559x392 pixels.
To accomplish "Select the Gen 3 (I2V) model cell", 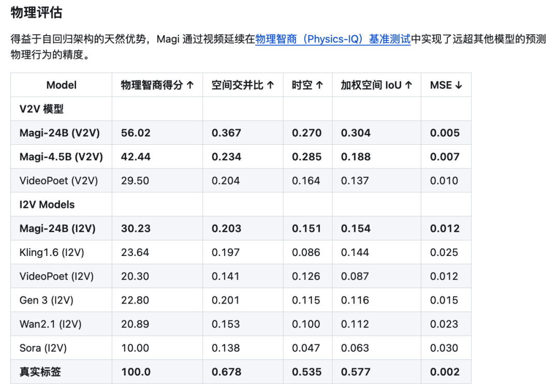I will (x=47, y=300).
